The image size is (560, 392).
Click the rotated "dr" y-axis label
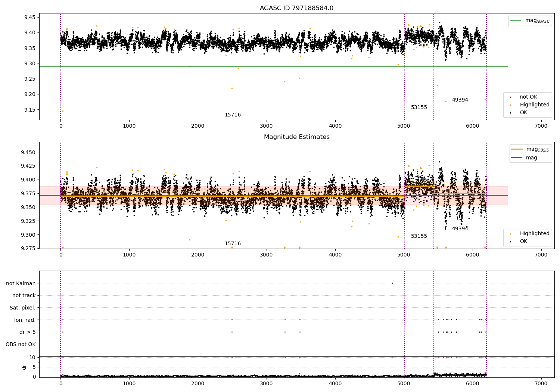coord(24,367)
